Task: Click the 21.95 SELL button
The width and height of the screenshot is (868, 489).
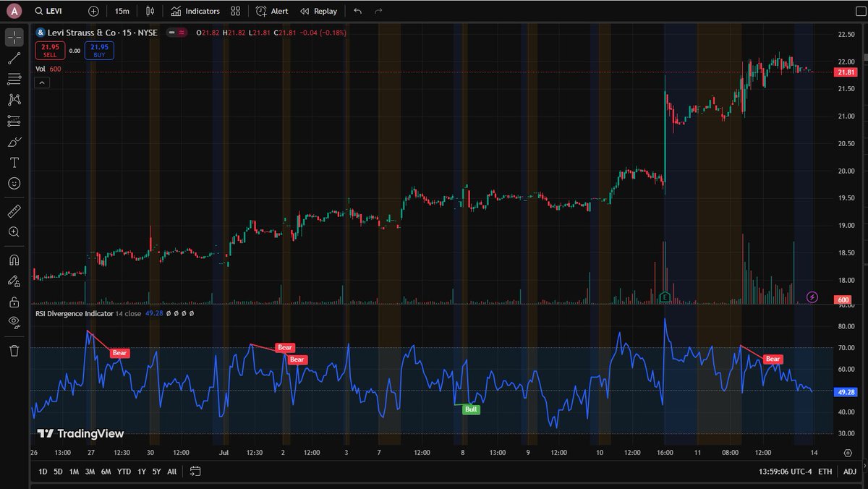Action: (50, 50)
